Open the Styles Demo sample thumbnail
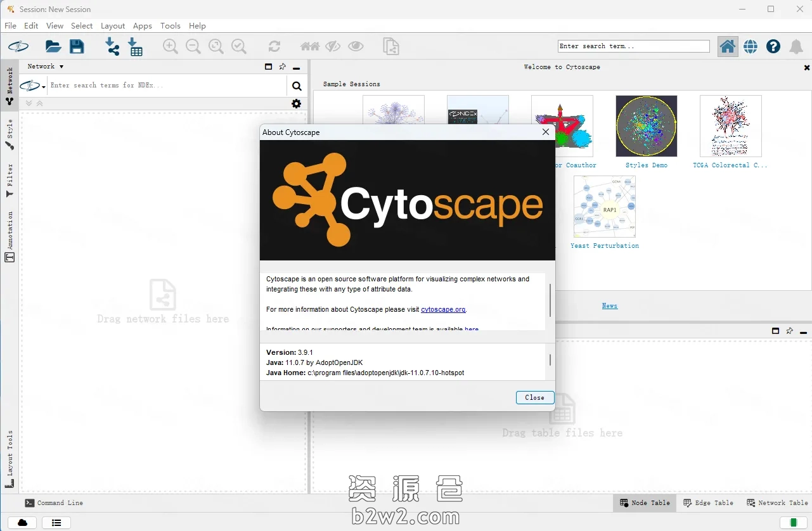The image size is (812, 531). point(646,126)
